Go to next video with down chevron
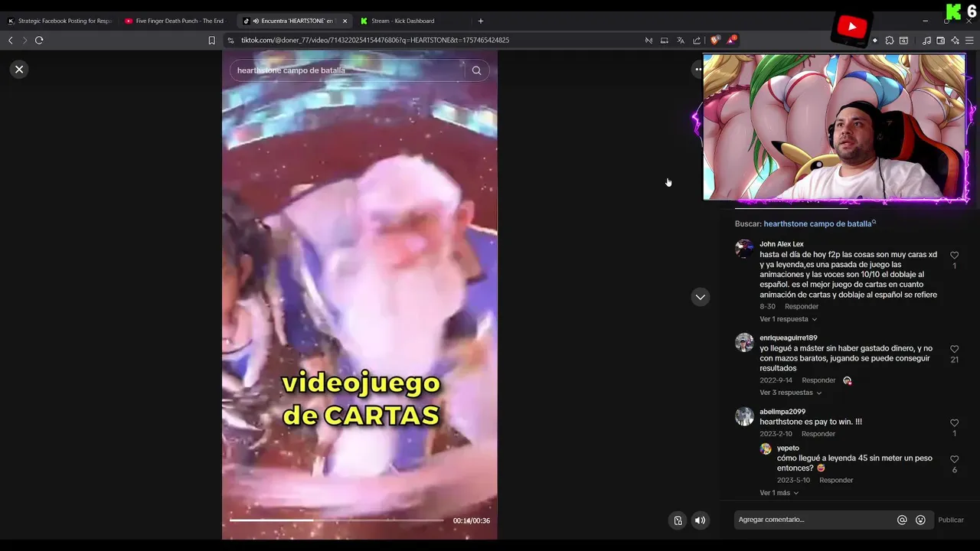Image resolution: width=980 pixels, height=551 pixels. point(700,297)
